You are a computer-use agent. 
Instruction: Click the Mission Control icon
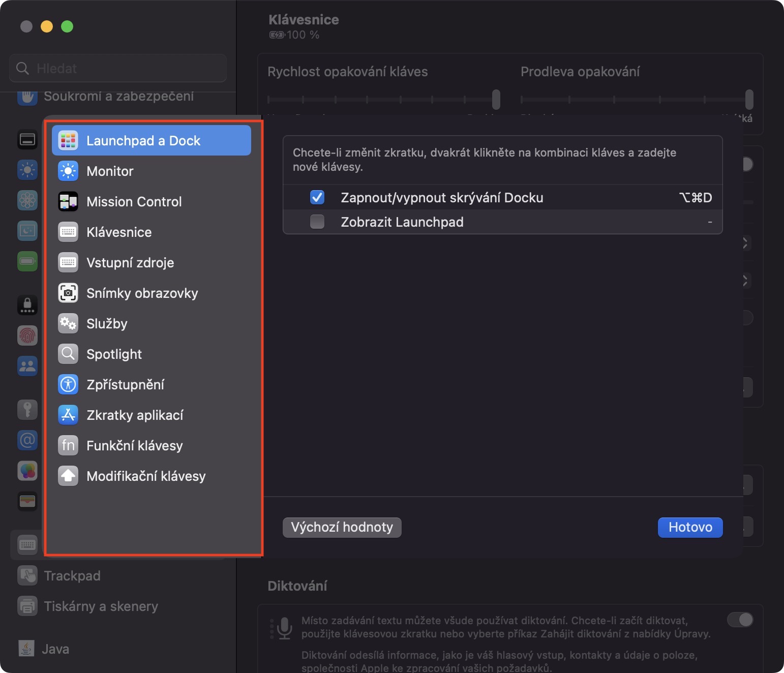tap(68, 202)
